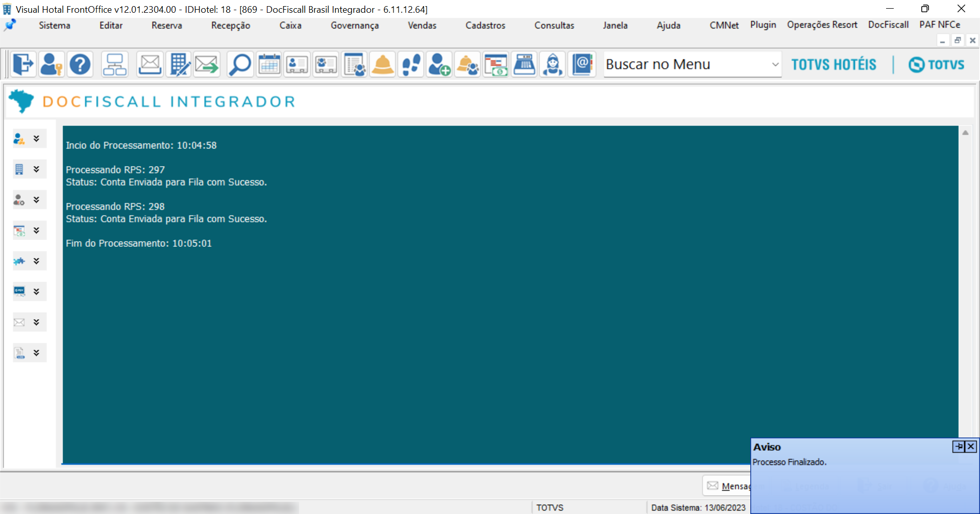
Task: Expand the sidebar money-window section chevron
Action: tap(36, 230)
